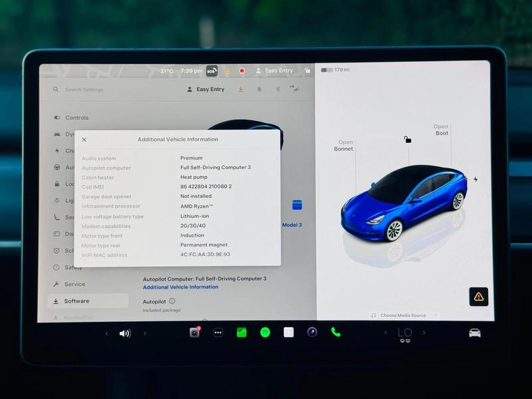This screenshot has height=399, width=532.
Task: Tap the yellow warning alert icon
Action: tap(479, 297)
